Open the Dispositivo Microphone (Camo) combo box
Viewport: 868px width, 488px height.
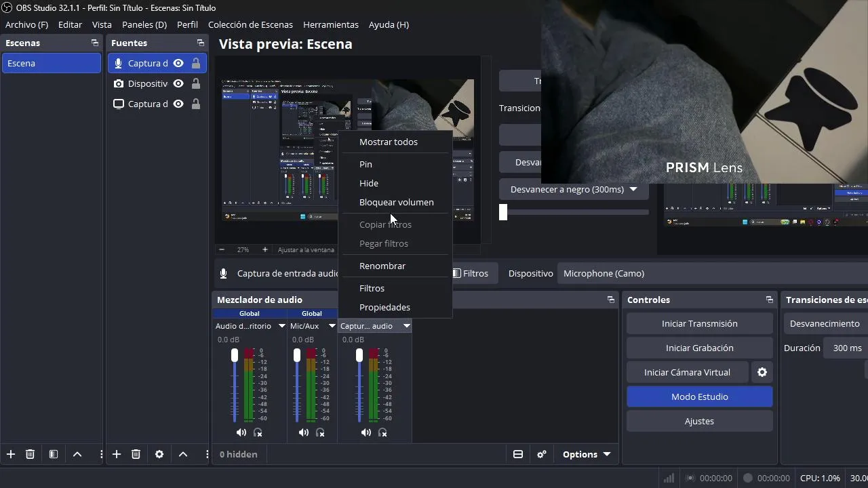pos(712,273)
